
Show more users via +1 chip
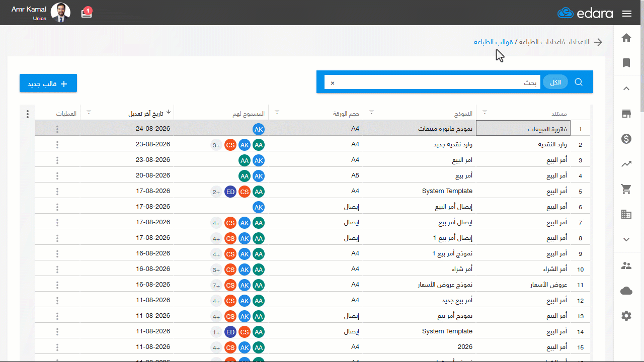[216, 332]
